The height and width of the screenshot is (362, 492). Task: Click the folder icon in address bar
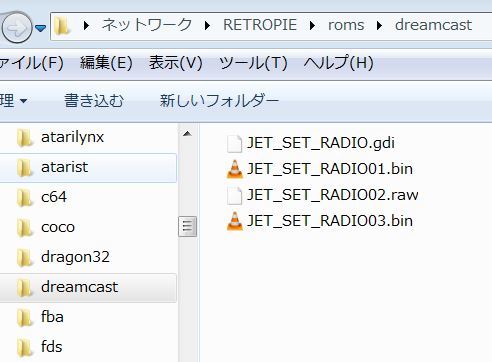[62, 26]
